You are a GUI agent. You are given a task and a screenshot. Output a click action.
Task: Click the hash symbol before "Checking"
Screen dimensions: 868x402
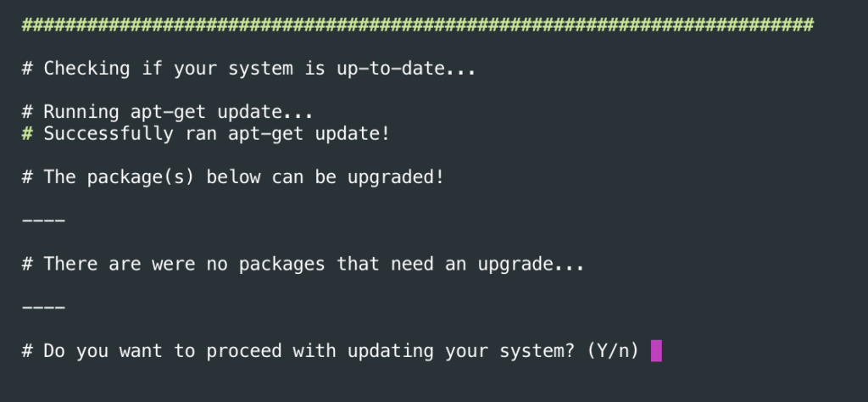pyautogui.click(x=27, y=69)
